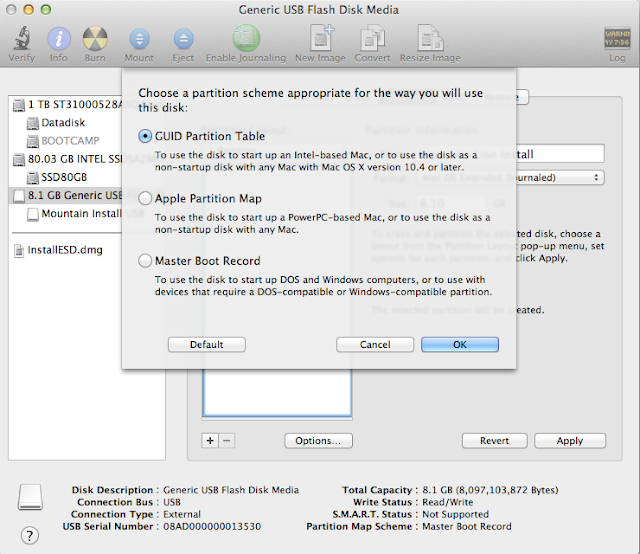
Task: Click the Mountain Install volume icon
Action: 33,214
